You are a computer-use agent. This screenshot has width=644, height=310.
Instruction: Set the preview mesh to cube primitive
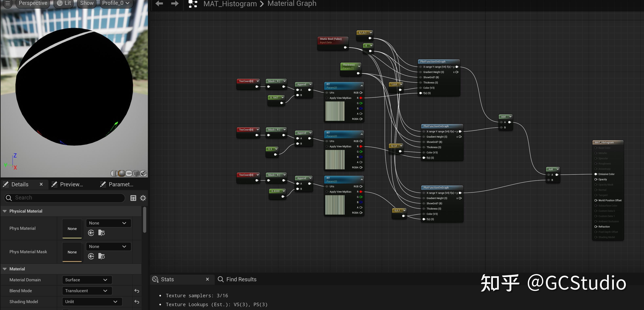pyautogui.click(x=136, y=173)
